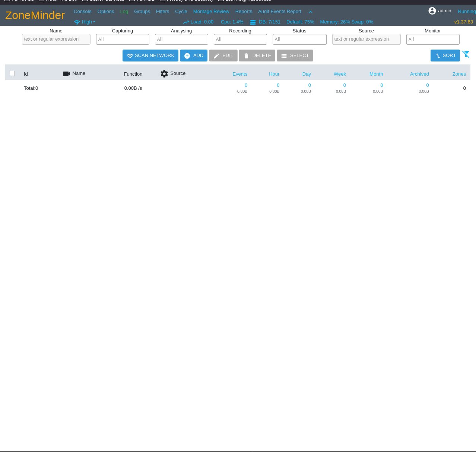The width and height of the screenshot is (476, 452).
Task: Click the Week column header link
Action: (x=340, y=74)
